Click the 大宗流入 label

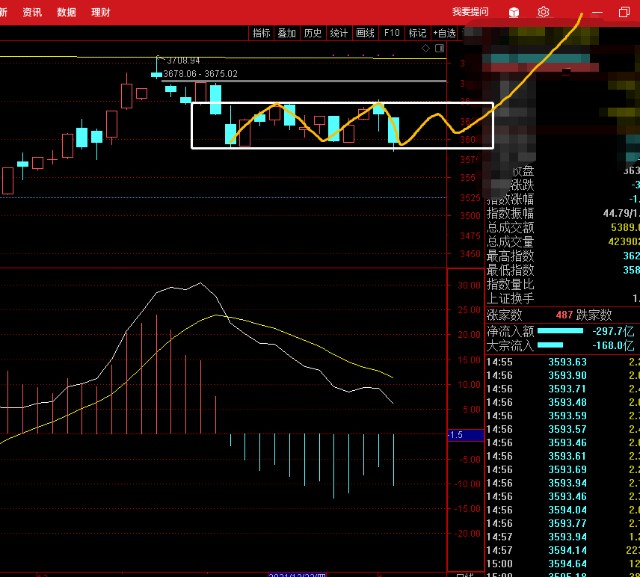(510, 346)
